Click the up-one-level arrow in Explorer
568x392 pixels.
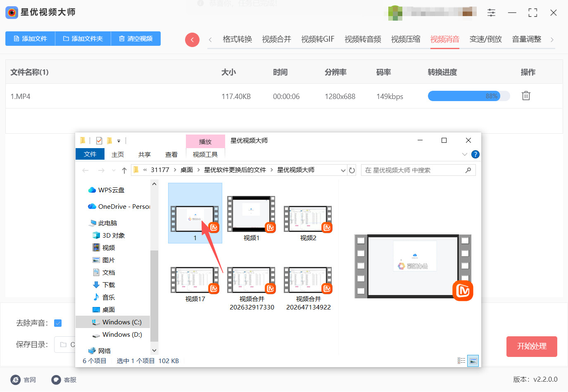click(x=124, y=170)
